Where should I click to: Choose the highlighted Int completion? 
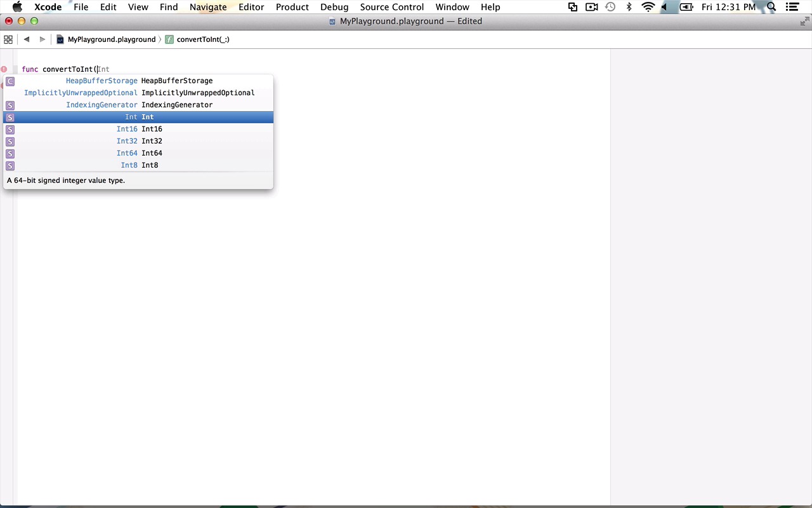click(x=138, y=117)
